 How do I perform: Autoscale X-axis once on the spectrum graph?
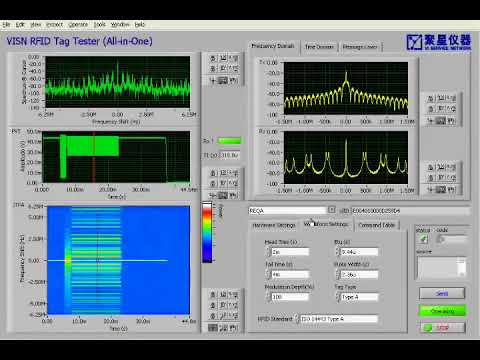223,58
